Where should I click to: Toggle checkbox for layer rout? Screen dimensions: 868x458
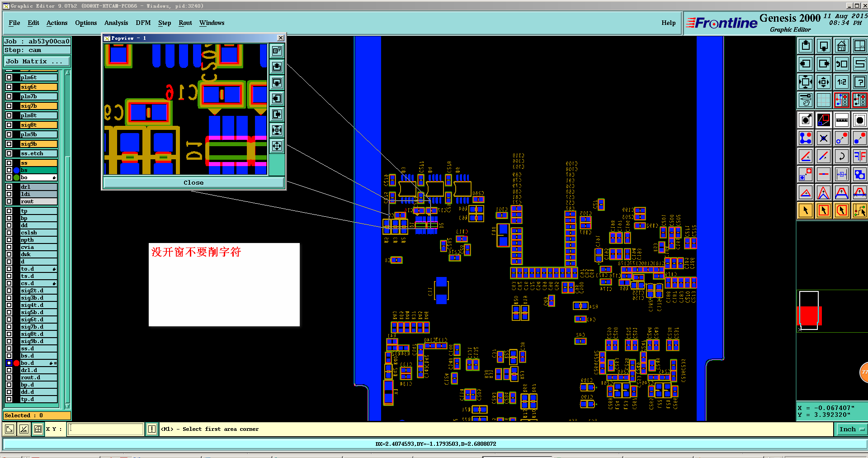pos(9,201)
